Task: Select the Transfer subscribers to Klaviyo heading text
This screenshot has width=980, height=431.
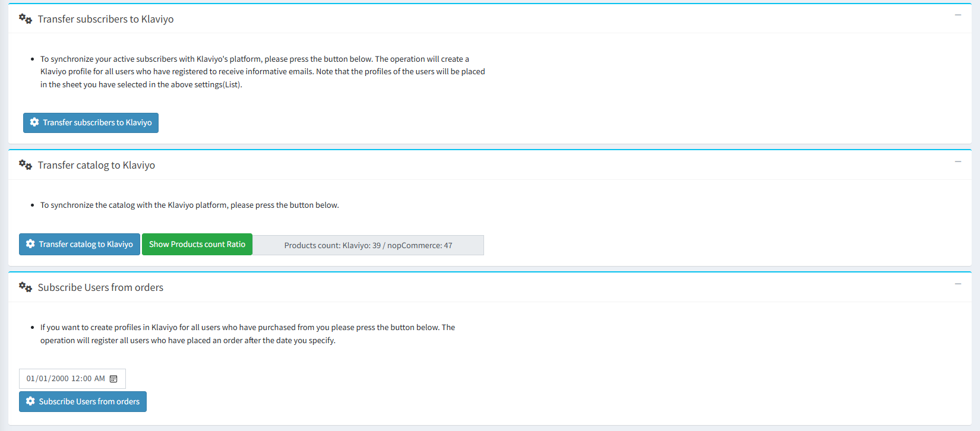Action: [x=106, y=19]
